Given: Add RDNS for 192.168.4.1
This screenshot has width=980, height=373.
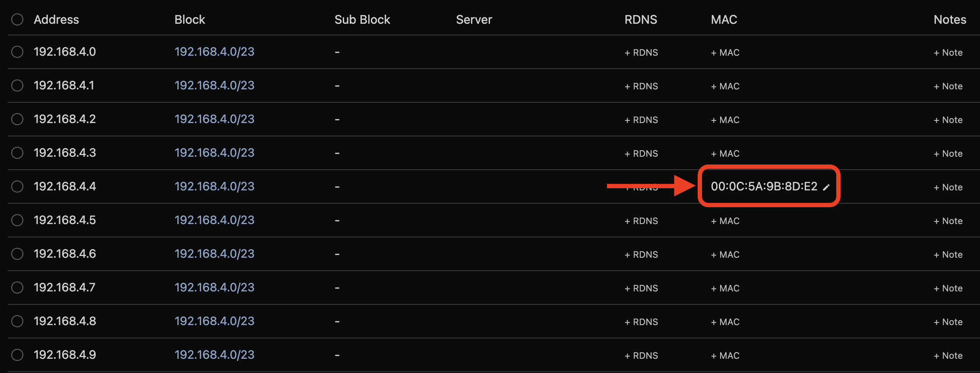Looking at the screenshot, I should (x=641, y=86).
